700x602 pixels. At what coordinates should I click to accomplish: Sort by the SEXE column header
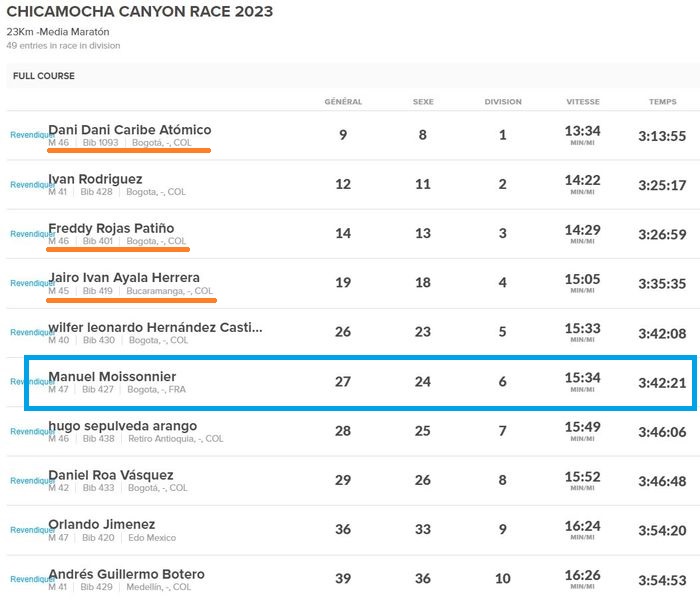[x=423, y=102]
